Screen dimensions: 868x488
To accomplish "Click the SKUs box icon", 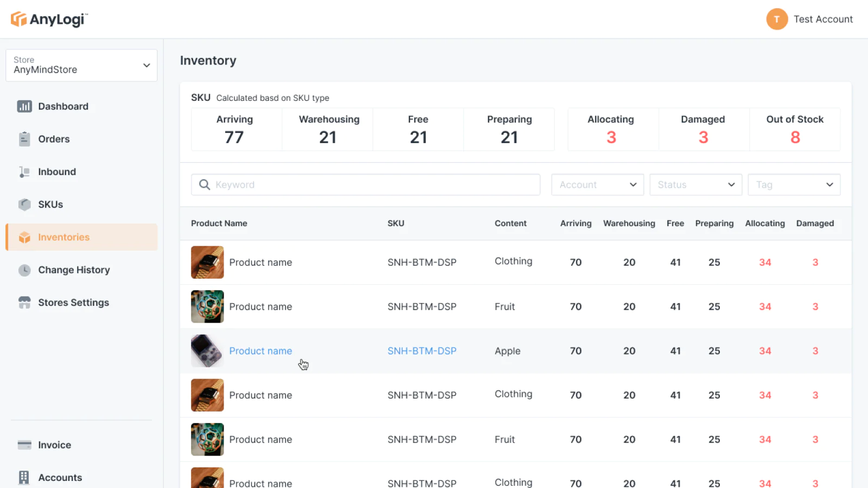I will tap(24, 204).
